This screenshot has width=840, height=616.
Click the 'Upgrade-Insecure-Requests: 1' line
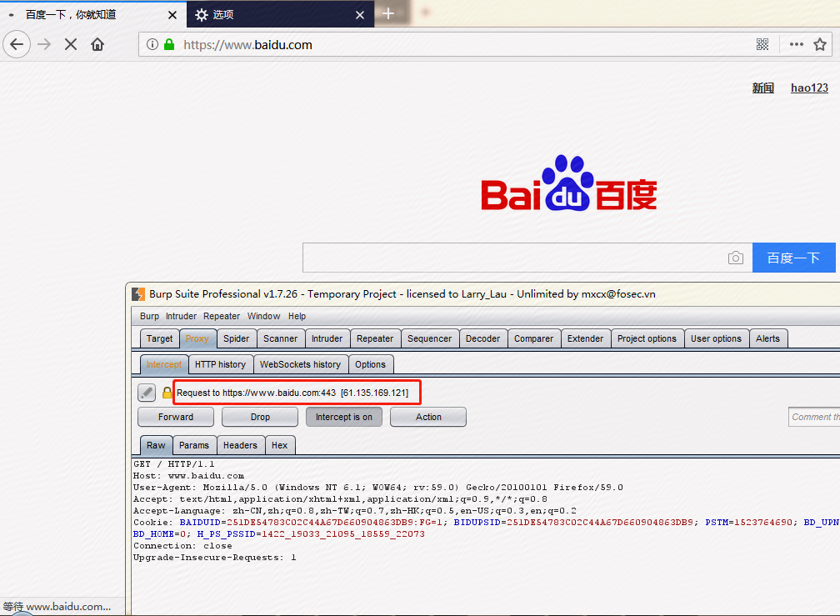click(x=214, y=558)
